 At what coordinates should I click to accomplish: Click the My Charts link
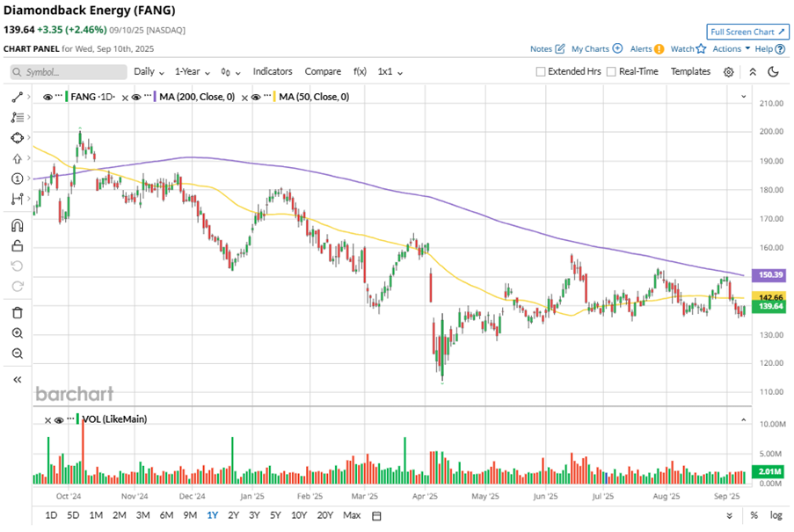(x=590, y=49)
